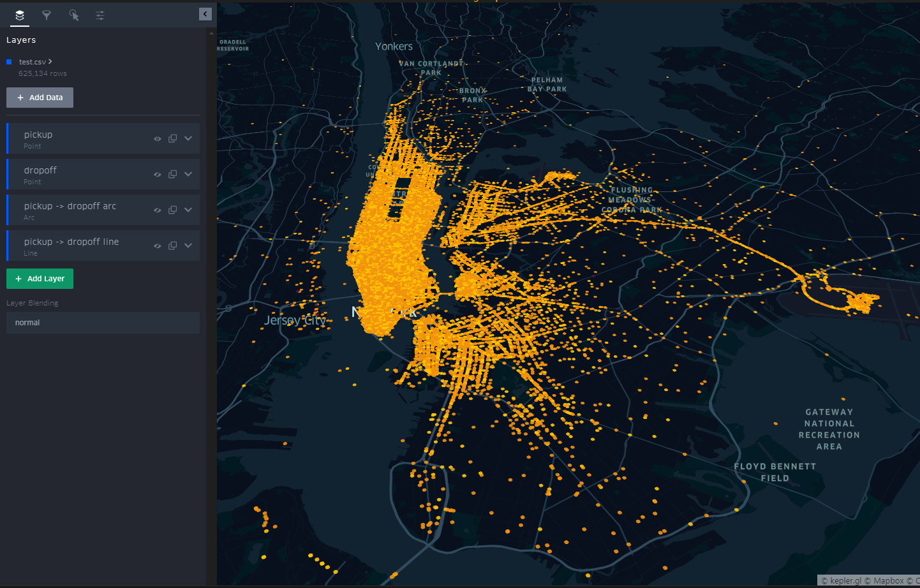Collapse the side panel with arrow button
Screen dimensions: 920x588
(x=205, y=14)
